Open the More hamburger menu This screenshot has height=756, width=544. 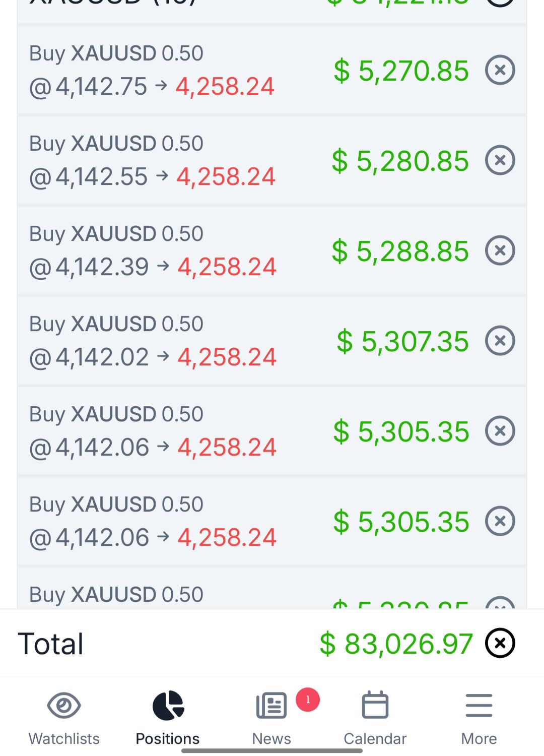479,705
